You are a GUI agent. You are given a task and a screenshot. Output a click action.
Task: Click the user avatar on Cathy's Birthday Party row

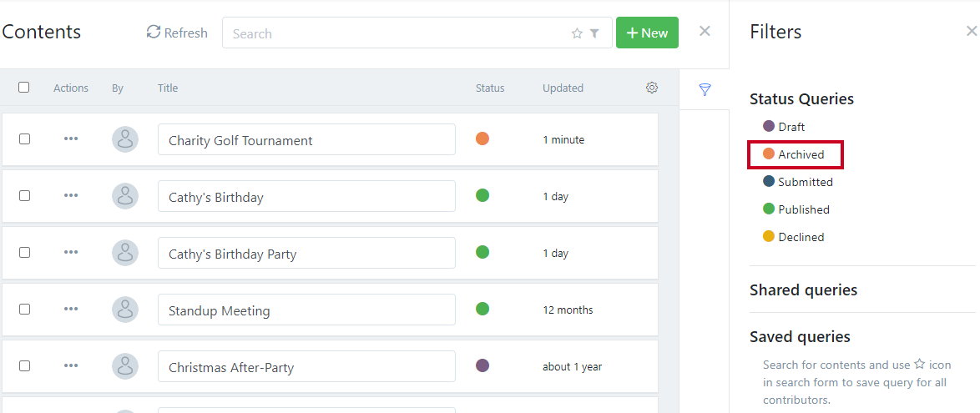tap(125, 253)
